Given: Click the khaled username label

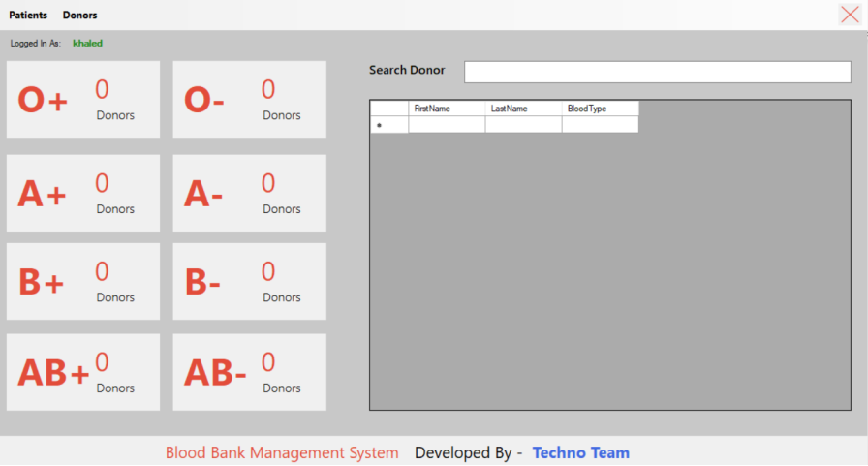Looking at the screenshot, I should (87, 44).
